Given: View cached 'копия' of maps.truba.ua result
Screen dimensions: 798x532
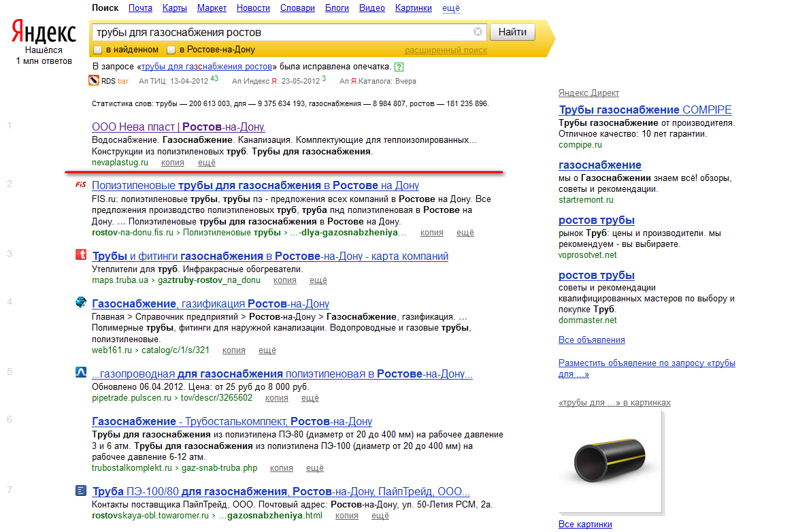Looking at the screenshot, I should pos(284,280).
